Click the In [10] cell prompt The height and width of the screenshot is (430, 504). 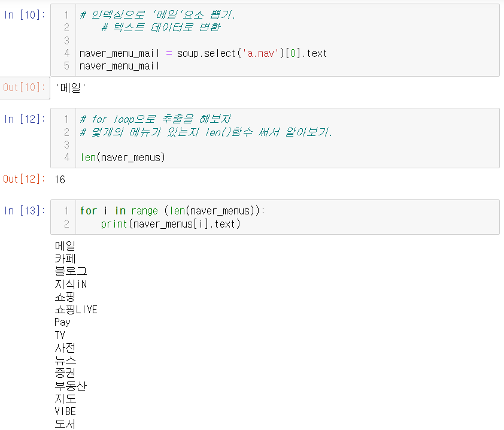coord(25,15)
